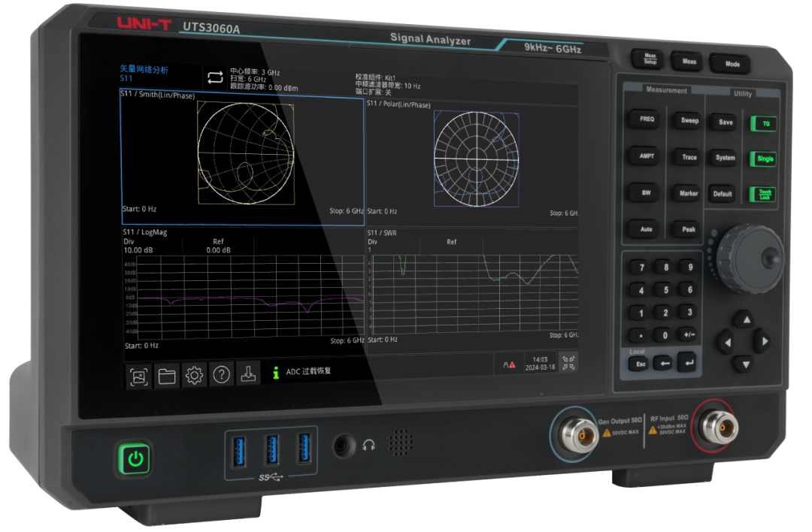Click the first USB port on the left
The image size is (812, 532).
[239, 452]
